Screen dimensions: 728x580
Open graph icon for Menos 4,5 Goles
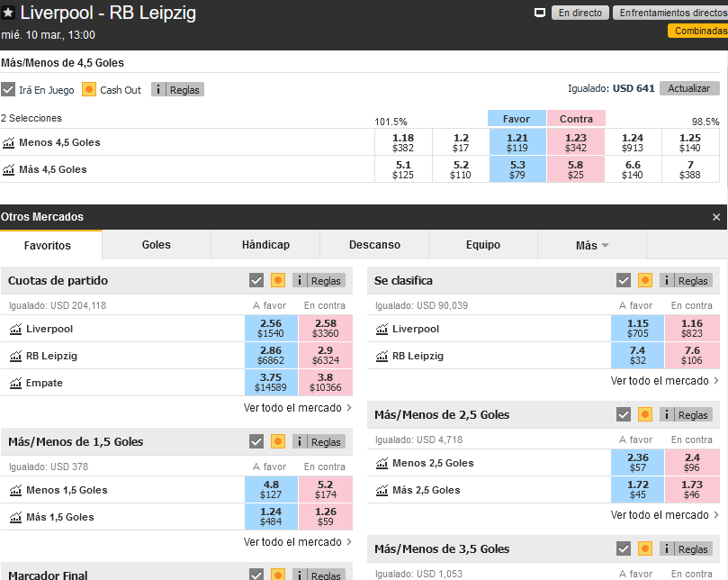(x=8, y=142)
